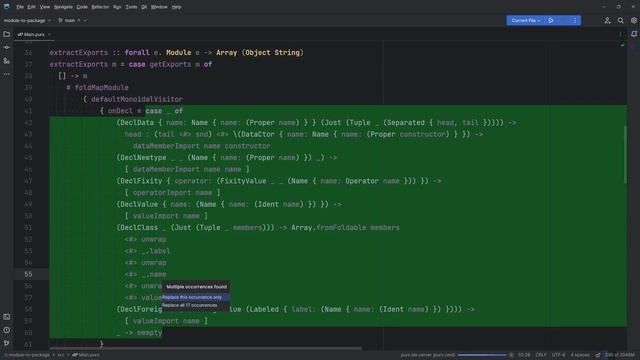Open the Project tool window folder icon
640x360 pixels.
pyautogui.click(x=7, y=34)
